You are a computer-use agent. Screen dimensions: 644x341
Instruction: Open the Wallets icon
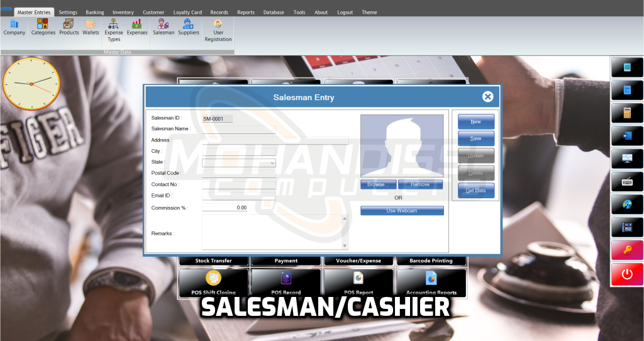tap(91, 27)
